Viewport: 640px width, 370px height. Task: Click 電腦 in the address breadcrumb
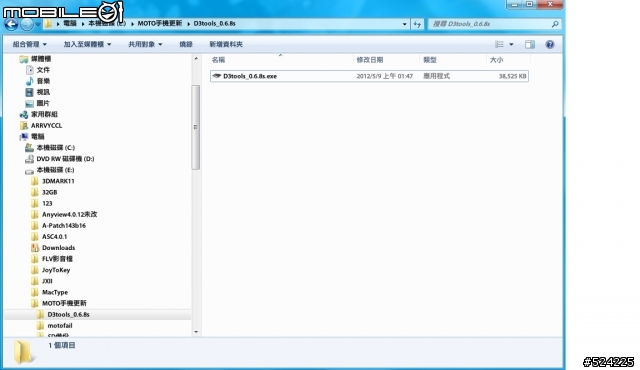pyautogui.click(x=70, y=24)
